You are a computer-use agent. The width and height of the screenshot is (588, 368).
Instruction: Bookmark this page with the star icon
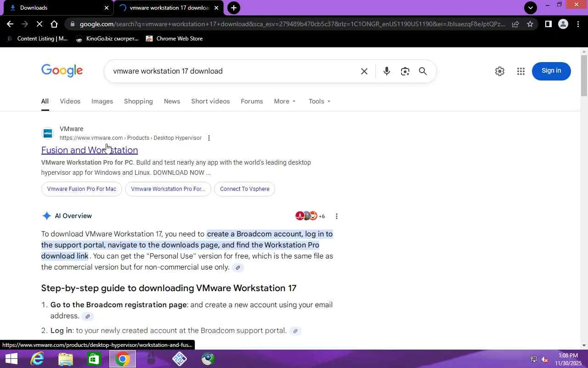pyautogui.click(x=530, y=24)
